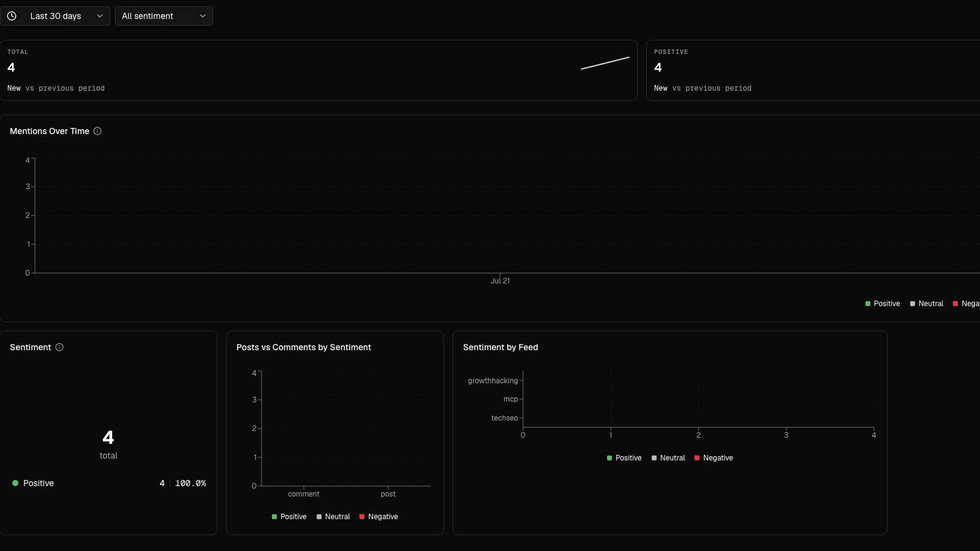980x551 pixels.
Task: Click the info icon beside Mentions Over Time
Action: 97,131
